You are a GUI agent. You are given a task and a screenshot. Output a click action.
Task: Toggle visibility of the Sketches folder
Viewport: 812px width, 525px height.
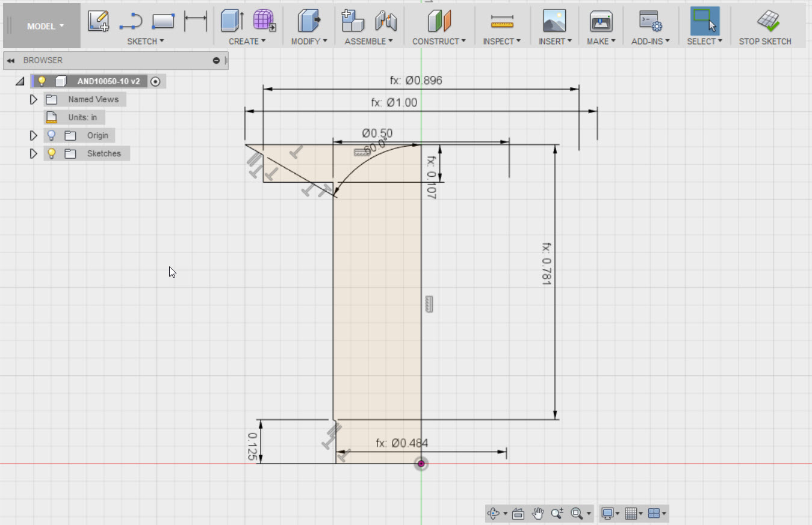point(51,153)
